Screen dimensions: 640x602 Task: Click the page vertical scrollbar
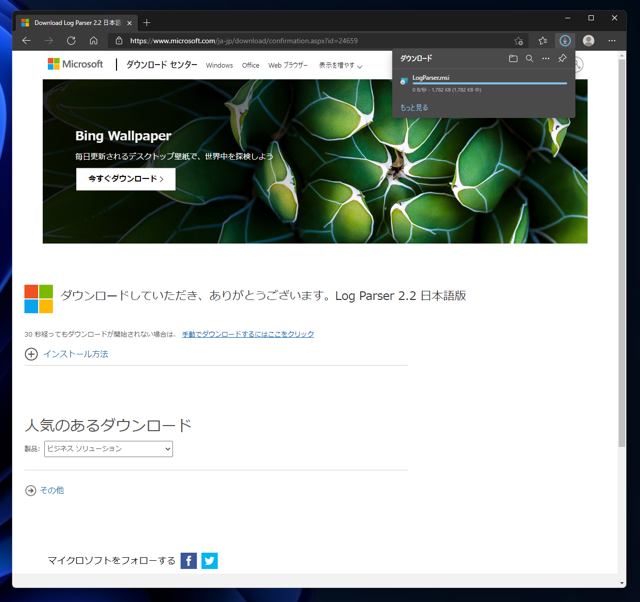pos(621,253)
